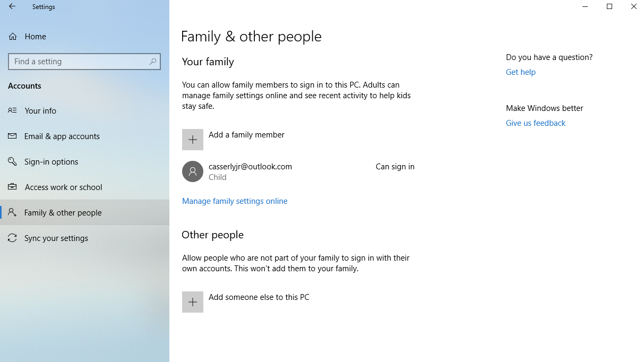Select the child account avatar icon
The height and width of the screenshot is (362, 644).
[192, 171]
